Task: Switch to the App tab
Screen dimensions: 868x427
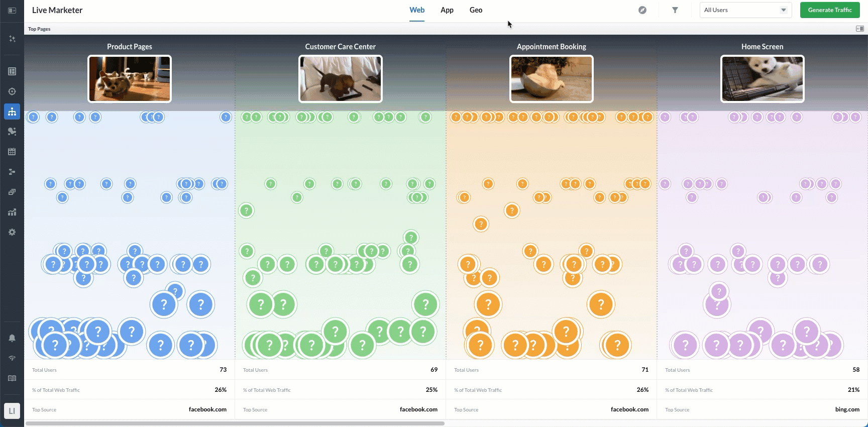Action: point(447,10)
